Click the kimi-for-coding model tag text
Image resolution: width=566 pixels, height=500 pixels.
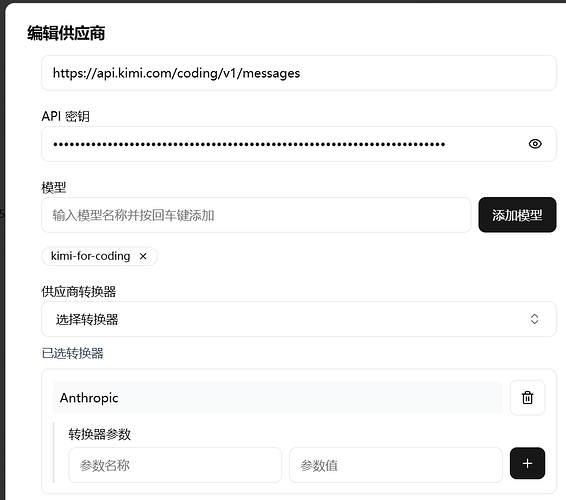(x=90, y=256)
